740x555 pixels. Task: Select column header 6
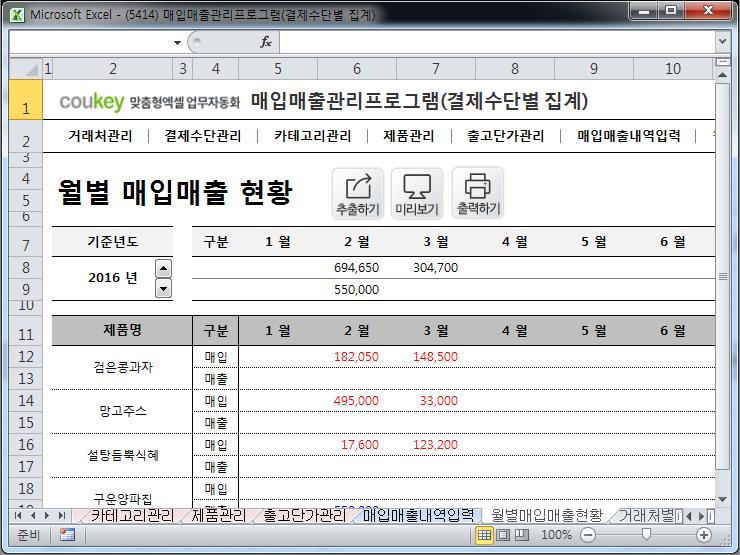coord(357,69)
